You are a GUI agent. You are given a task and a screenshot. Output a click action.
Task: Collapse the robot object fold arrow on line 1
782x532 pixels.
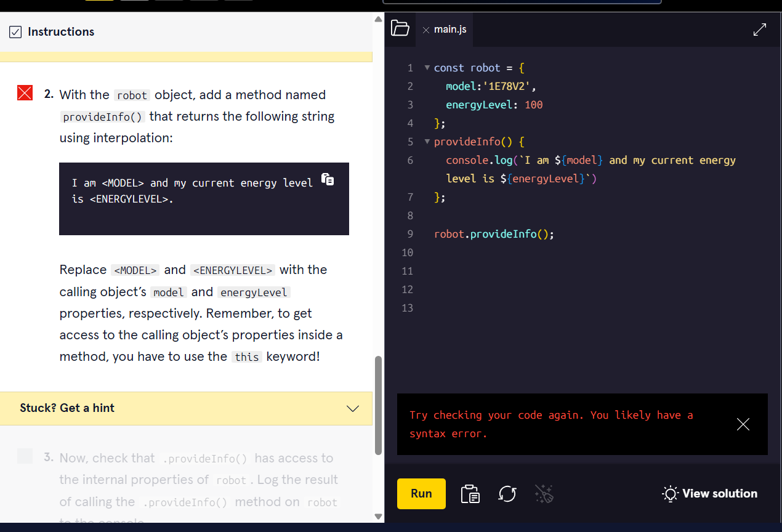click(x=427, y=68)
